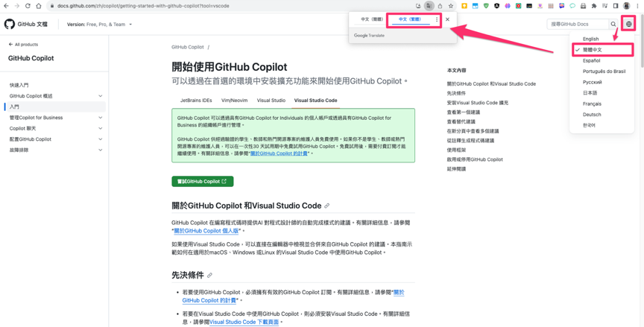Select the Visual Studio Code tab
The height and width of the screenshot is (327, 644).
coord(315,100)
